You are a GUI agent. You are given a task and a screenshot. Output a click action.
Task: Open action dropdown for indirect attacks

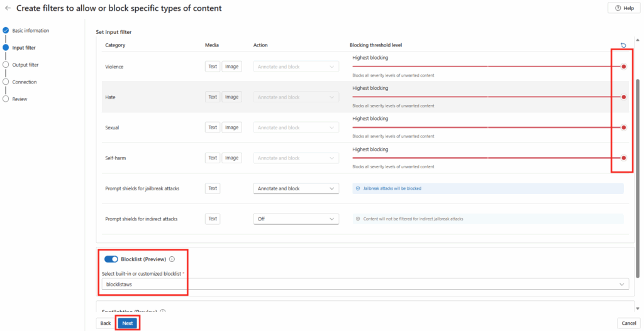[296, 219]
